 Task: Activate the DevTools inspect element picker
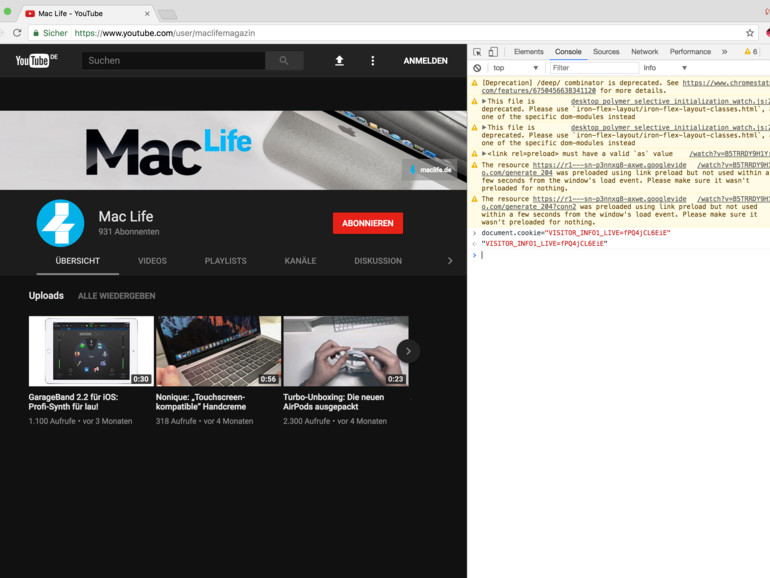(477, 52)
